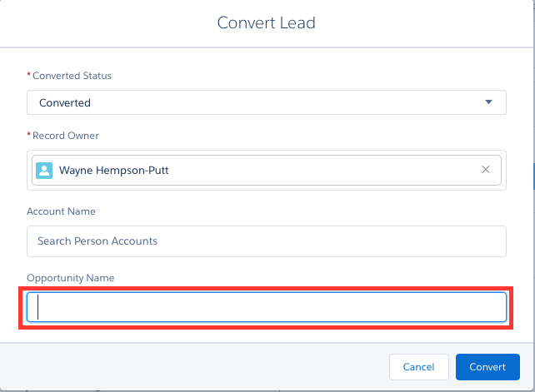The width and height of the screenshot is (535, 392).
Task: Click the word Converted in the status box
Action: (x=64, y=103)
